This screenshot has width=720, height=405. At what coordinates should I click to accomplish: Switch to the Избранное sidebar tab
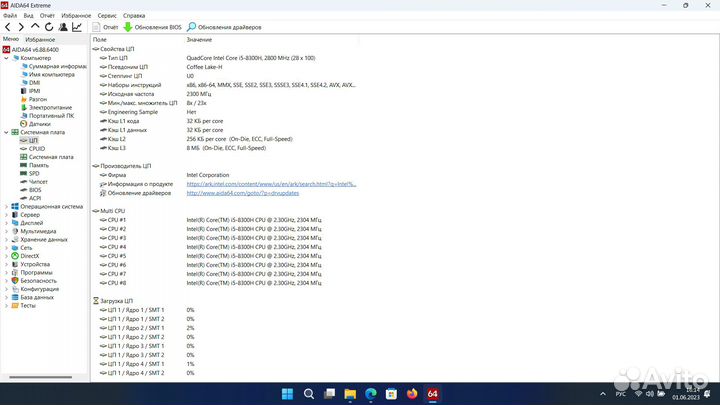pyautogui.click(x=40, y=39)
